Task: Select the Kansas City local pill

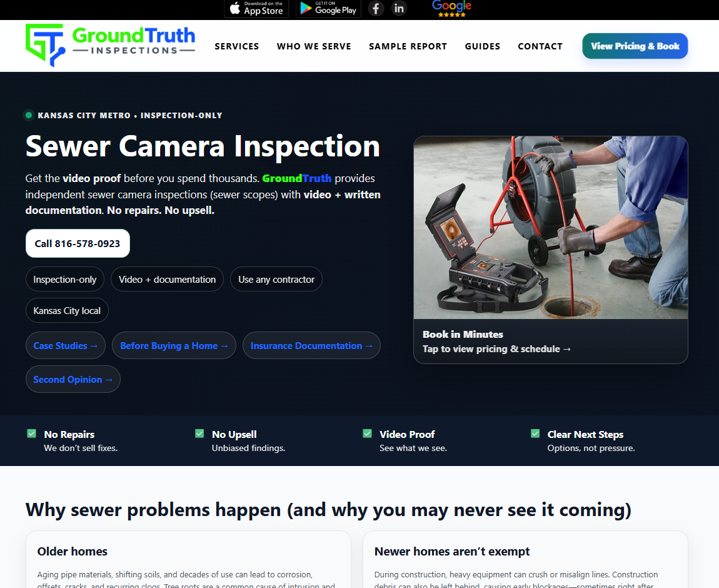Action: (67, 310)
